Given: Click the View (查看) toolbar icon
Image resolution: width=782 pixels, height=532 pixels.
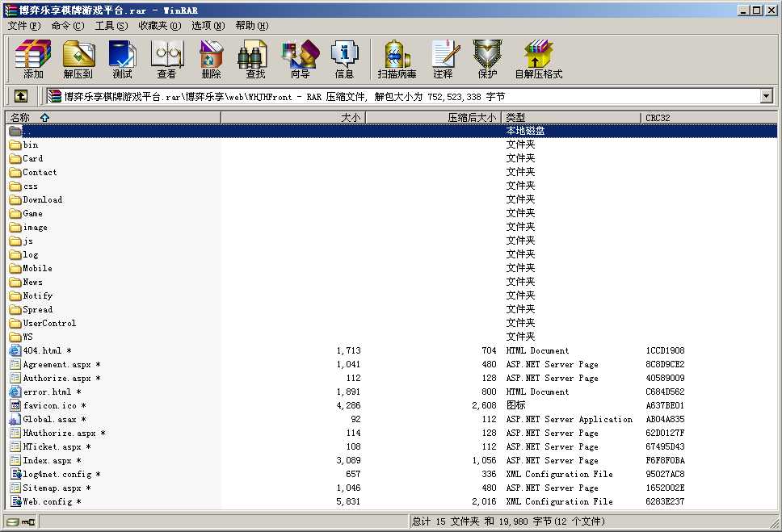Looking at the screenshot, I should point(166,59).
